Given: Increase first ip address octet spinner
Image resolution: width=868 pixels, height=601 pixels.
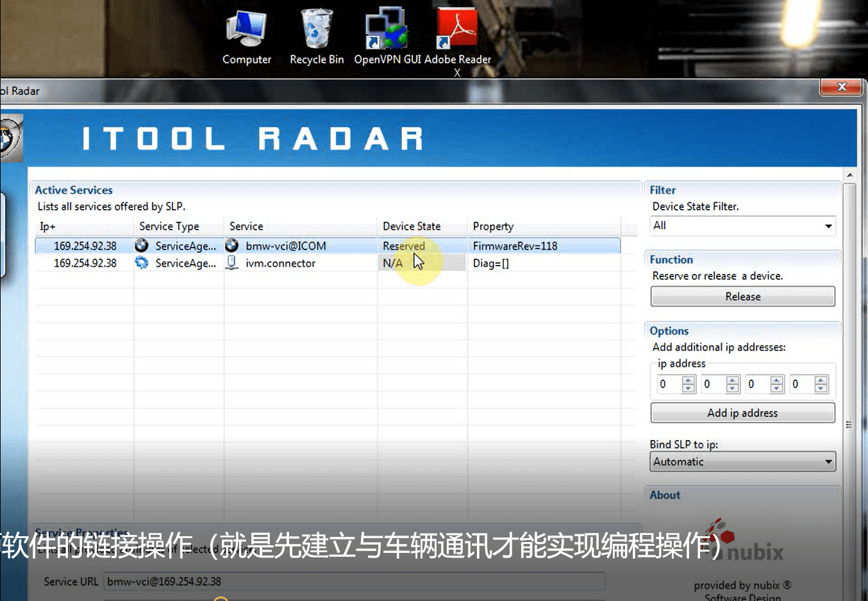Looking at the screenshot, I should [689, 380].
